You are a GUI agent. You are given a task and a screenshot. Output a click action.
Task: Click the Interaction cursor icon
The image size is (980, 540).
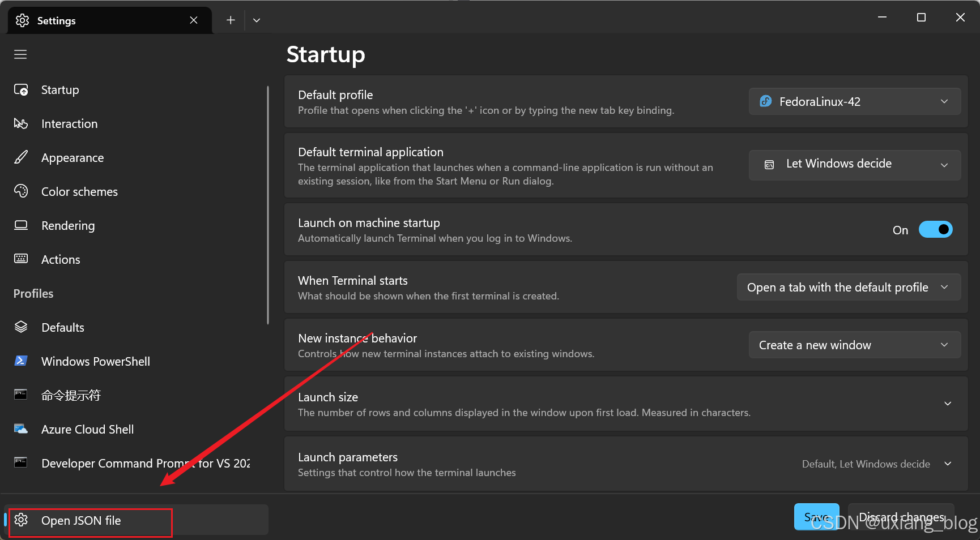(21, 123)
